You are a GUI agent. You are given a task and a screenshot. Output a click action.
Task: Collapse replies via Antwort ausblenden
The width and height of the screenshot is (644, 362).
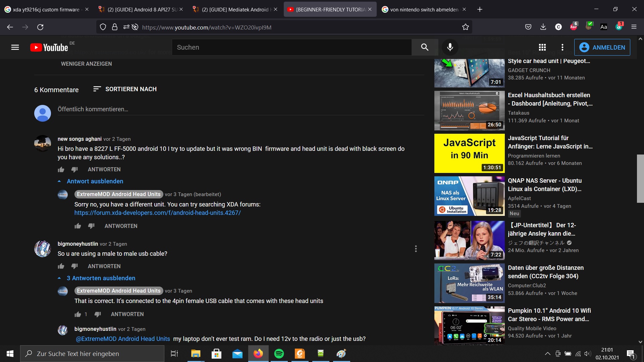[x=95, y=181]
